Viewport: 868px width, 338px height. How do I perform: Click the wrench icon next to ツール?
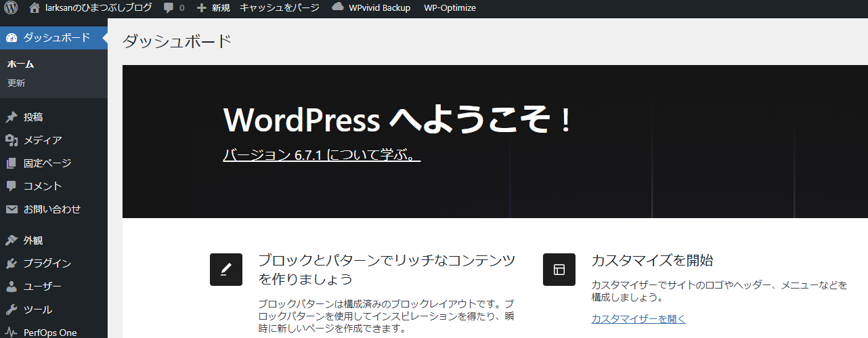pyautogui.click(x=12, y=310)
